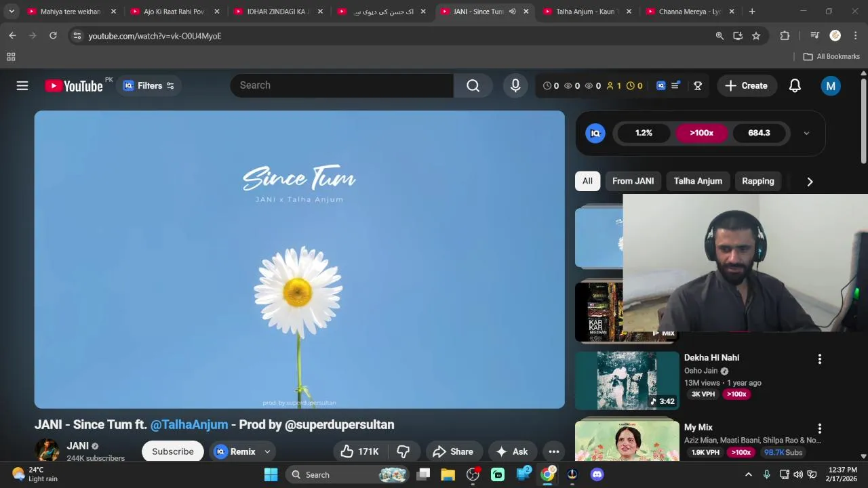The height and width of the screenshot is (488, 868).
Task: Show more filter chips with right arrow
Action: [810, 182]
